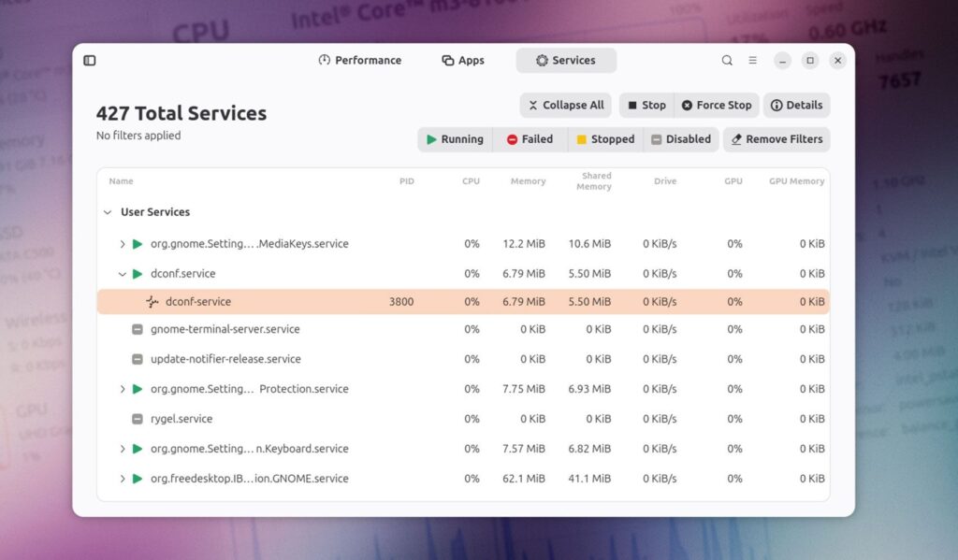Switch to the Apps tab
Screen dimensions: 958x560
point(463,61)
